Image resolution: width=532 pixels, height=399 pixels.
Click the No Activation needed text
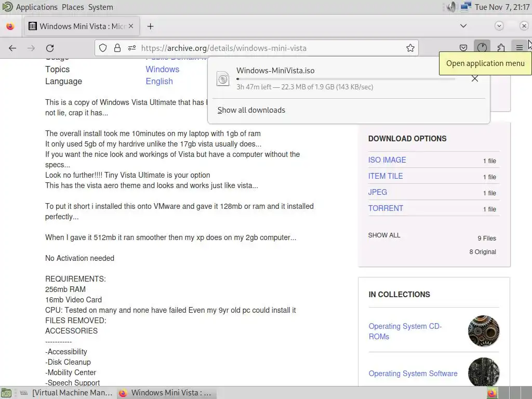click(79, 258)
